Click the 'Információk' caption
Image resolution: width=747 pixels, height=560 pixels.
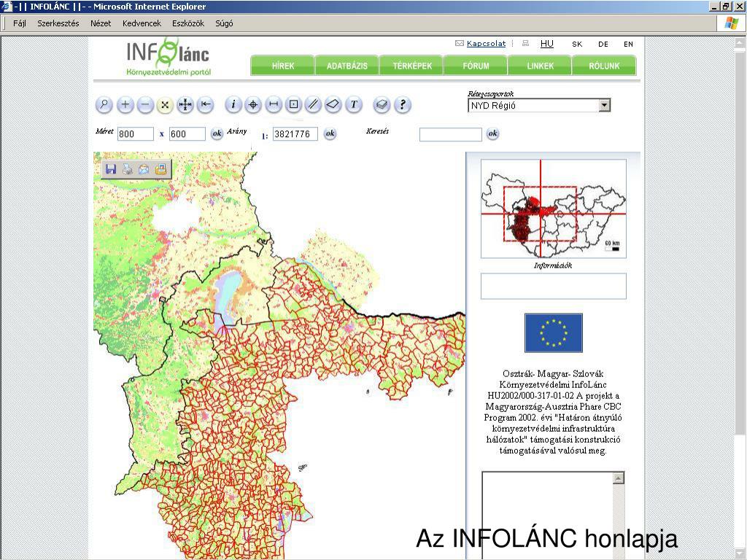tap(553, 265)
